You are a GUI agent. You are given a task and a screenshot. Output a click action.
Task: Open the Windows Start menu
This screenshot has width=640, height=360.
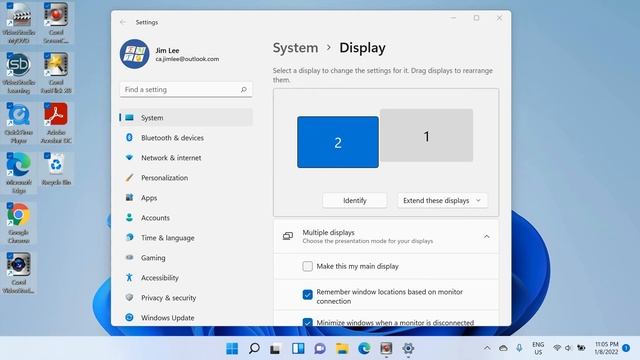[232, 349]
